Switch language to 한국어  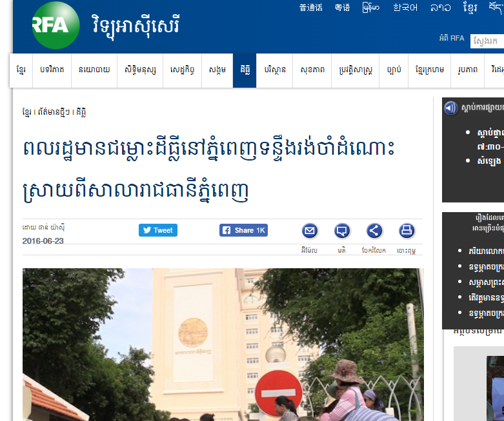click(x=405, y=8)
